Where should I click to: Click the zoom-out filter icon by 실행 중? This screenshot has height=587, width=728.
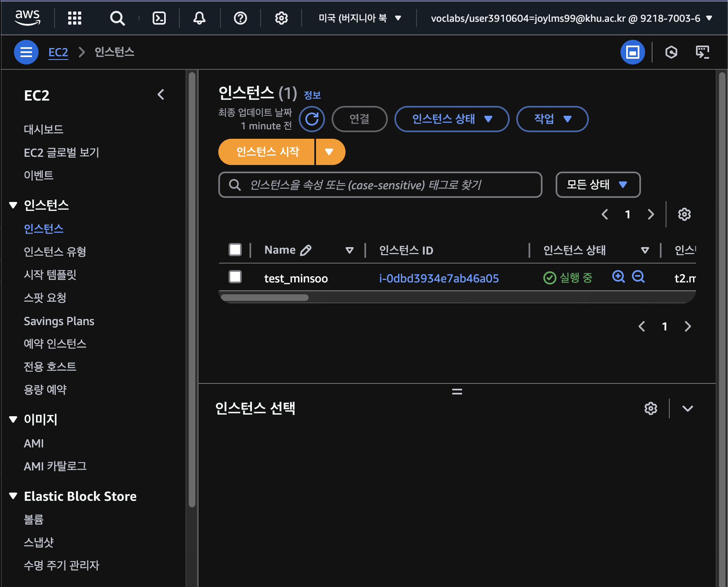coord(638,277)
